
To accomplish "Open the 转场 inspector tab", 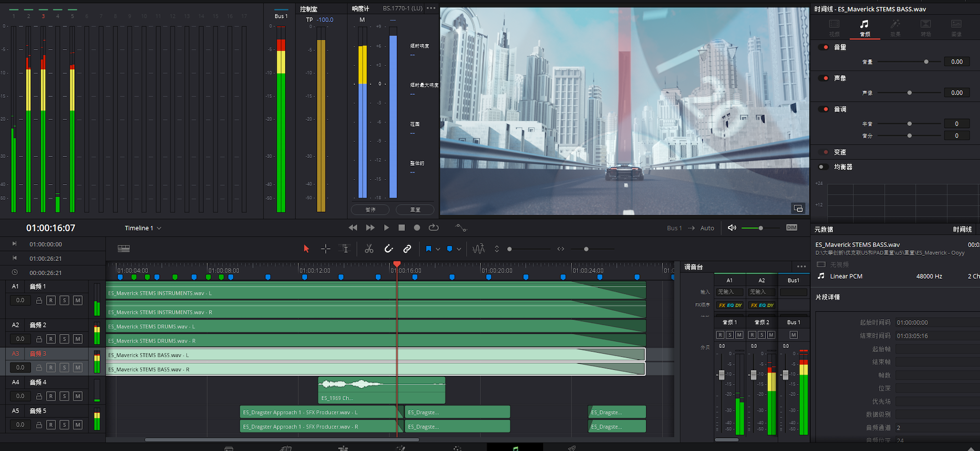I will coord(926,28).
